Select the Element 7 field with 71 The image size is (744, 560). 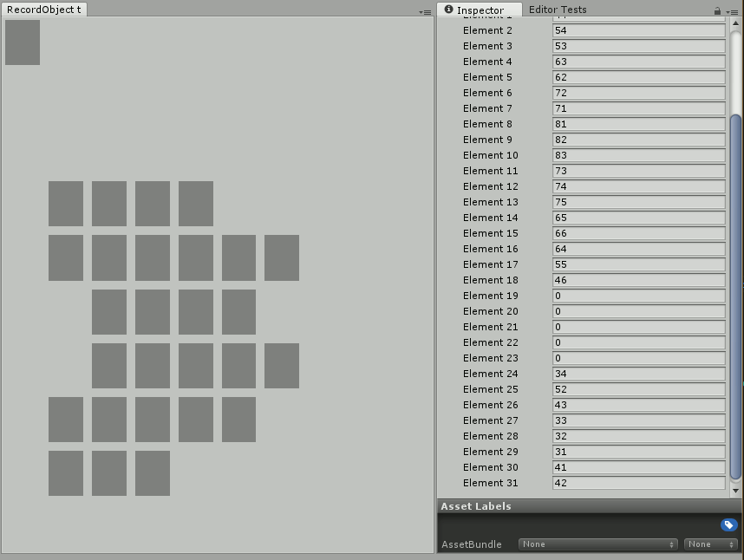coord(639,108)
